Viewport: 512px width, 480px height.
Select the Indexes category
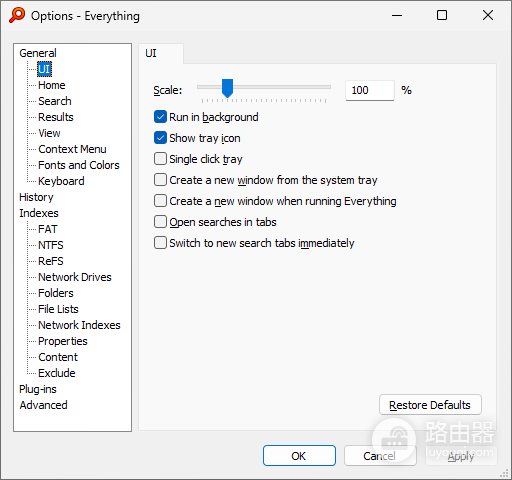pos(39,213)
